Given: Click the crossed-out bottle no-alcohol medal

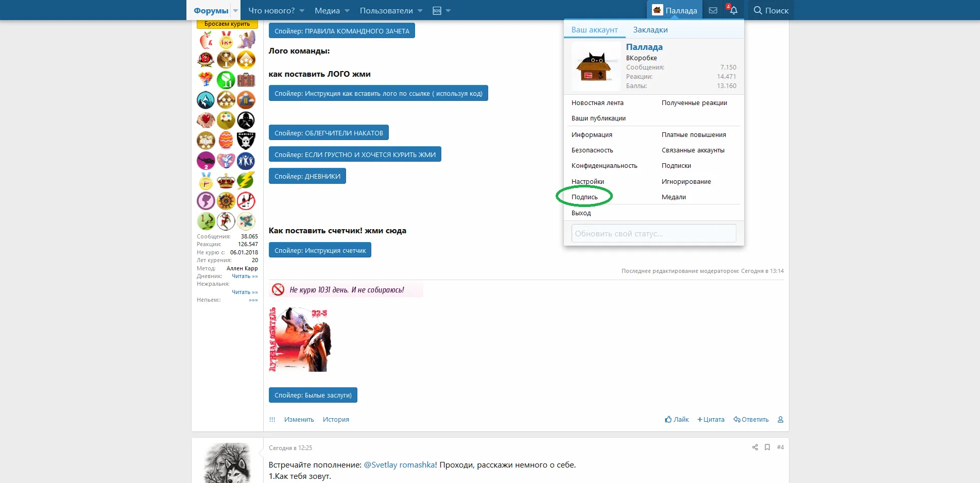Looking at the screenshot, I should point(246,201).
